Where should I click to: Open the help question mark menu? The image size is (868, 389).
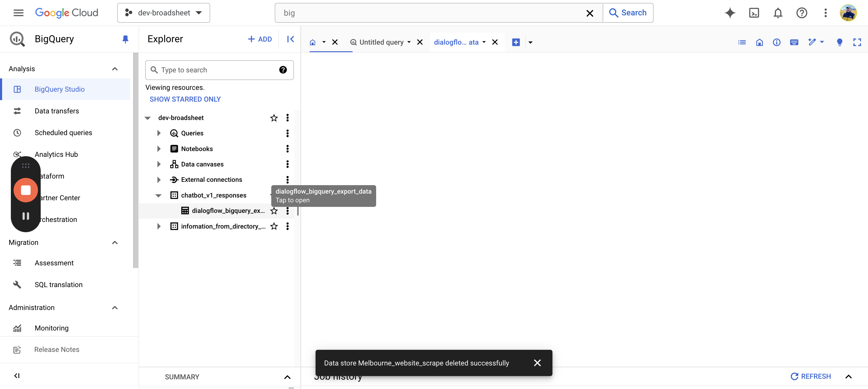click(801, 13)
